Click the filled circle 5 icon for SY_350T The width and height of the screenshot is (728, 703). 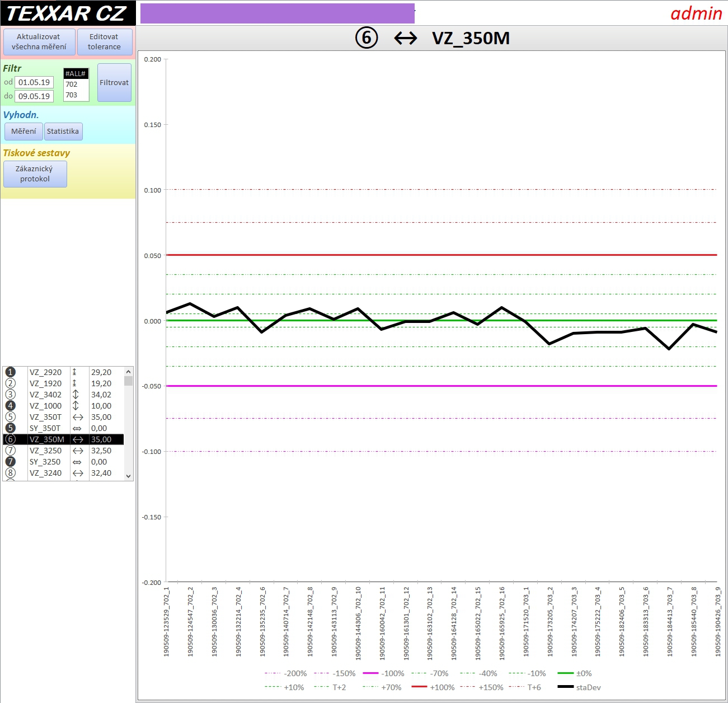pos(10,428)
